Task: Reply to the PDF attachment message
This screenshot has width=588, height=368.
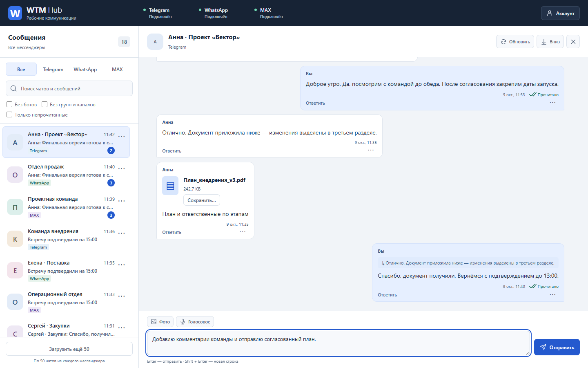Action: [171, 232]
